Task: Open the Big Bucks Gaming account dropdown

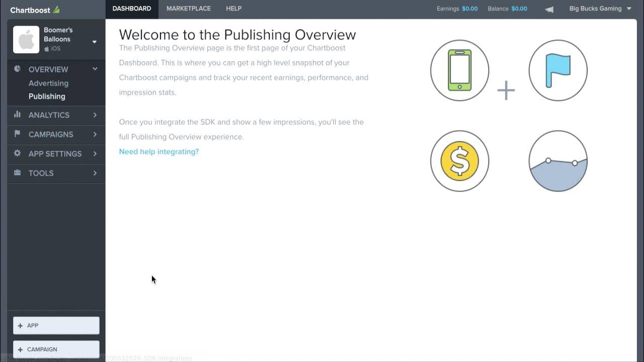Action: (x=600, y=9)
